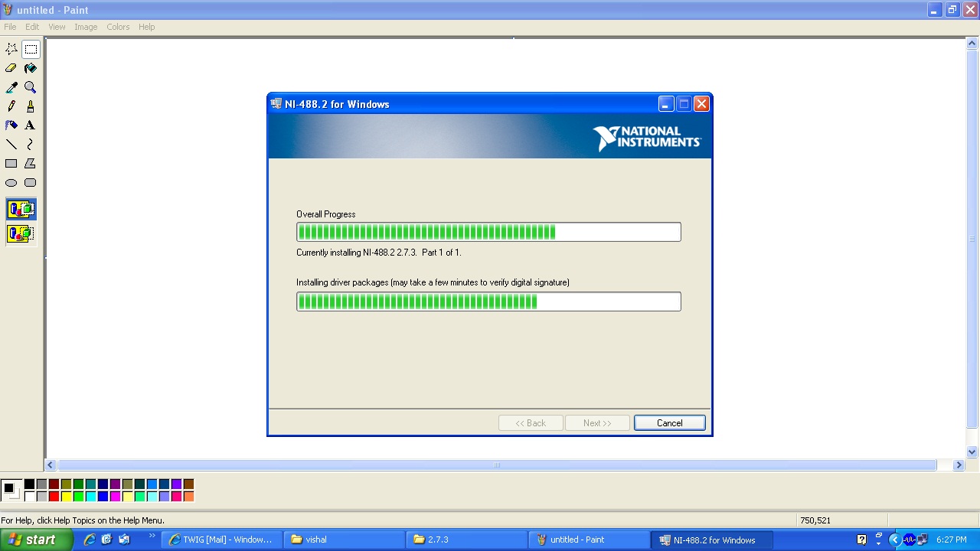Click the canvas left scroll arrow
The width and height of the screenshot is (980, 551).
51,465
